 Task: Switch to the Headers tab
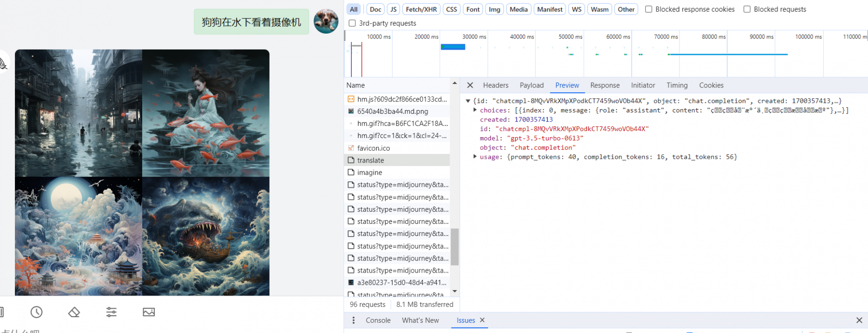(496, 85)
